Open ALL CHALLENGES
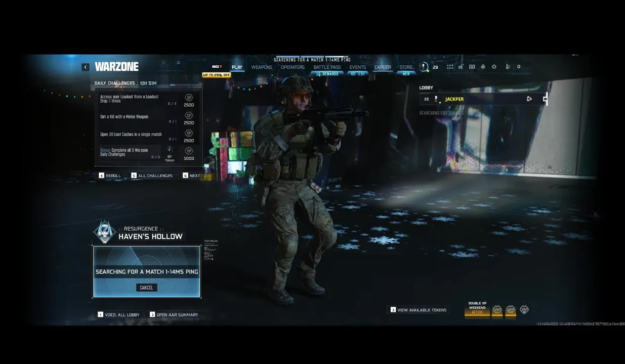Viewport: 625px width, 364px height. [152, 175]
